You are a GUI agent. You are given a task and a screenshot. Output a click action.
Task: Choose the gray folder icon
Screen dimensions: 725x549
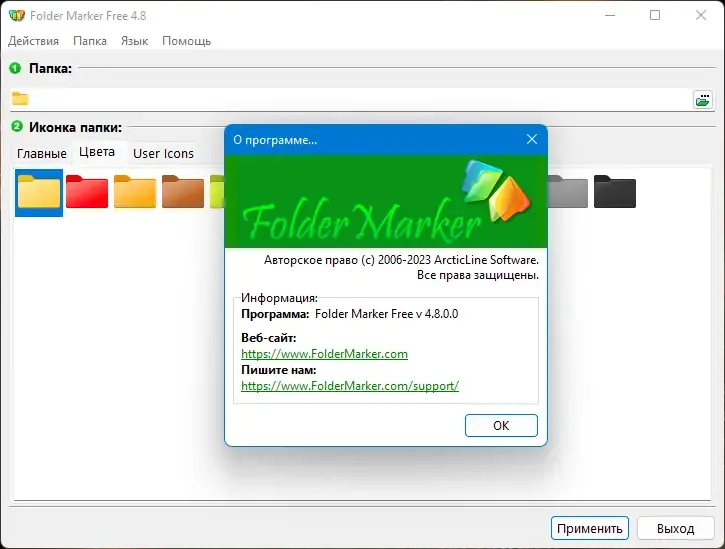click(568, 191)
